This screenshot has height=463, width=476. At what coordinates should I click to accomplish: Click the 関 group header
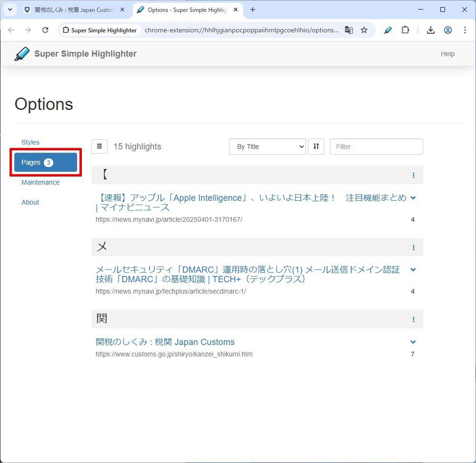point(257,319)
